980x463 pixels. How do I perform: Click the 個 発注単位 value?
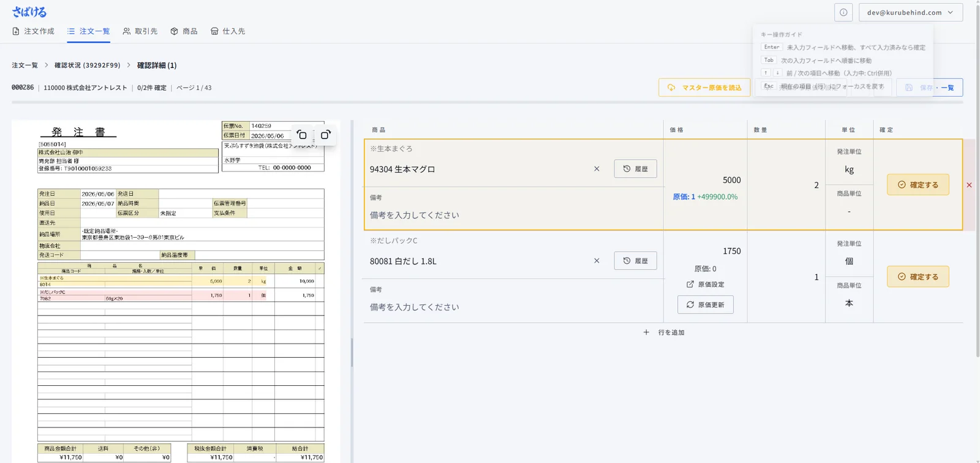pos(849,262)
